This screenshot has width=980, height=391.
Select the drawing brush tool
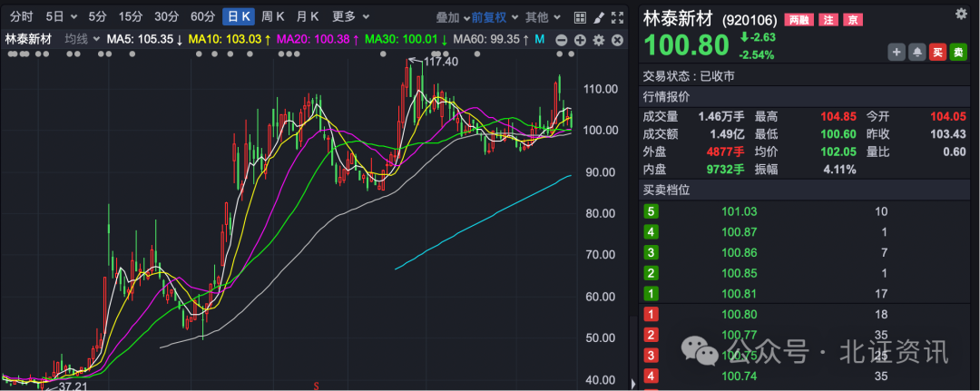[x=598, y=17]
